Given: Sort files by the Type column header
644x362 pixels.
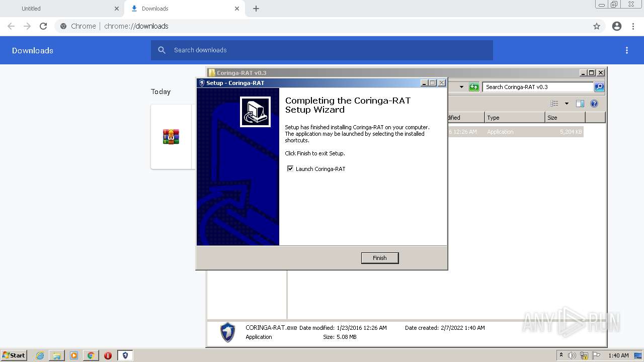Looking at the screenshot, I should pos(515,118).
